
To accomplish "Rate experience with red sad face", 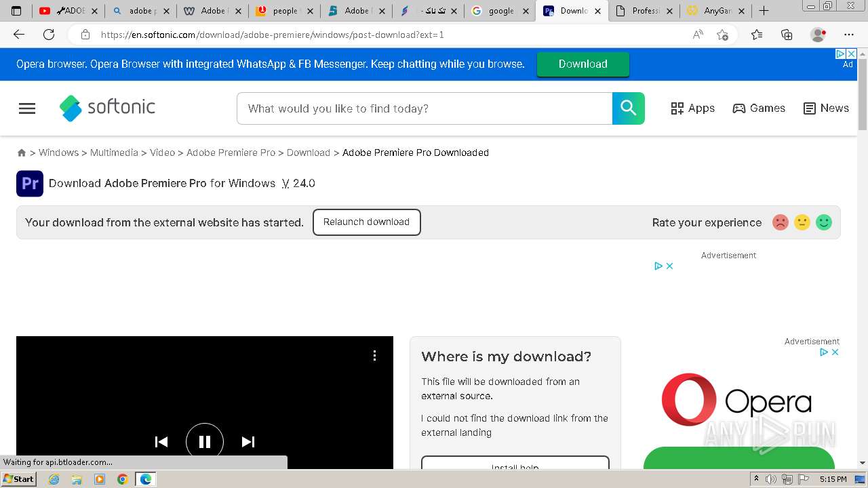I will click(781, 222).
